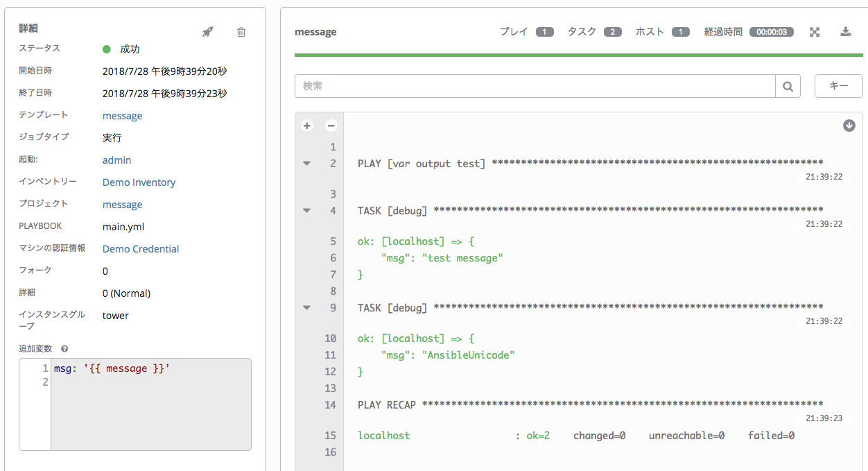Click the localhost recap line
Screen dimensions: 868x471
[x=576, y=436]
